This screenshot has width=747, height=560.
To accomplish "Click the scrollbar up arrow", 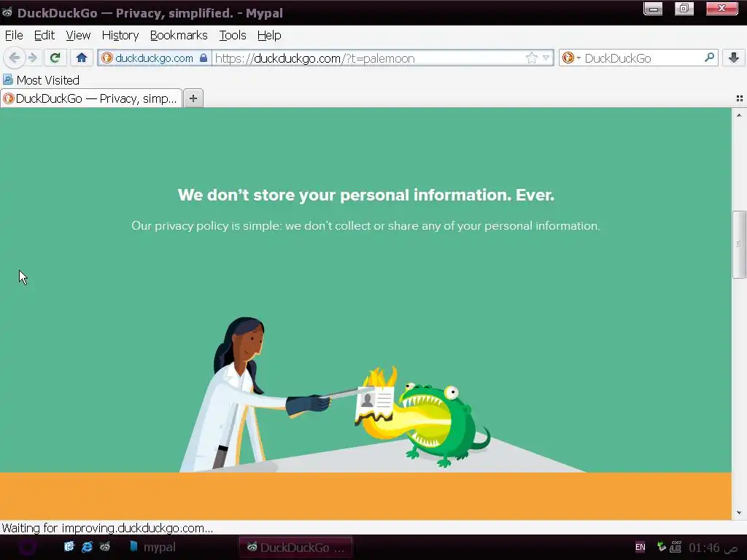I will pos(739,114).
